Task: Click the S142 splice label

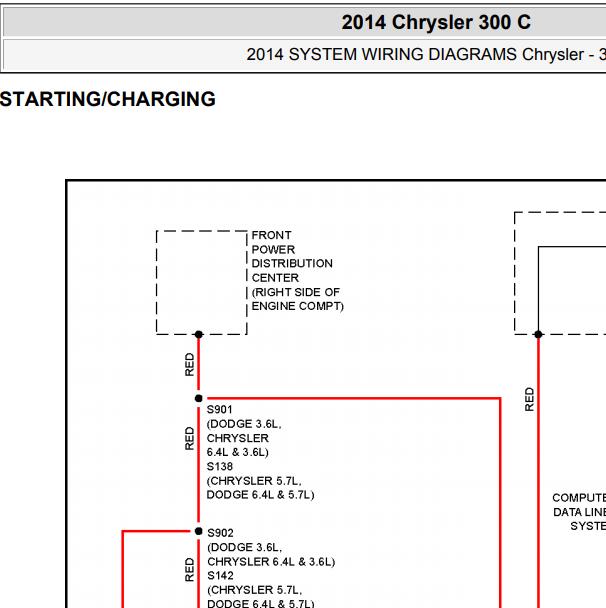Action: [x=220, y=575]
